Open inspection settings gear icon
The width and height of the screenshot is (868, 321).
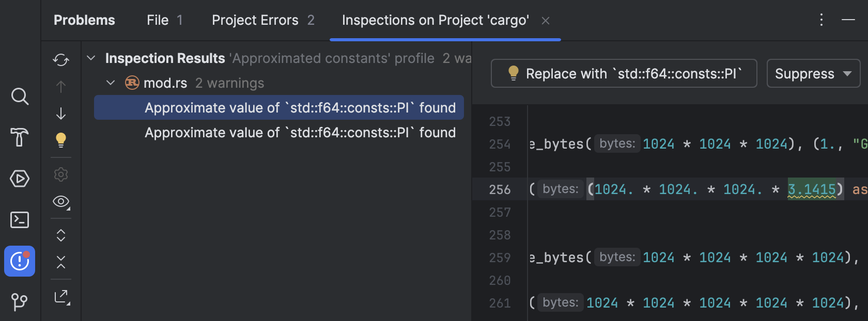pos(61,174)
